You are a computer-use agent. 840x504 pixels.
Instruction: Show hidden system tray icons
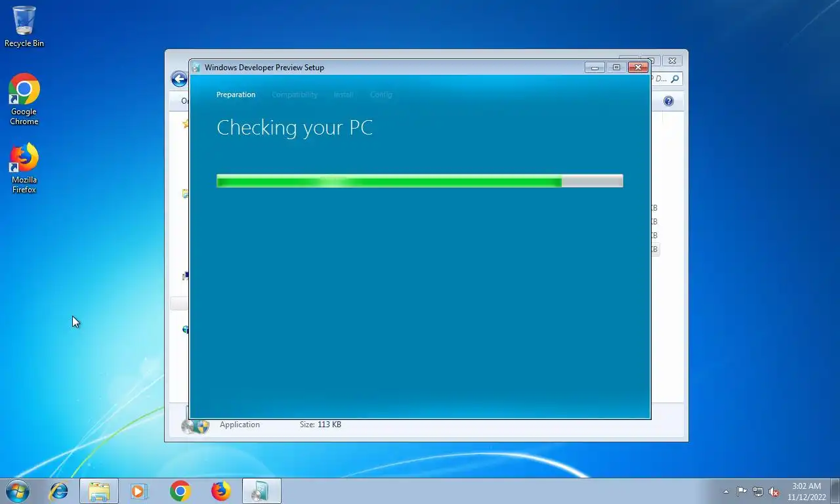(x=726, y=492)
